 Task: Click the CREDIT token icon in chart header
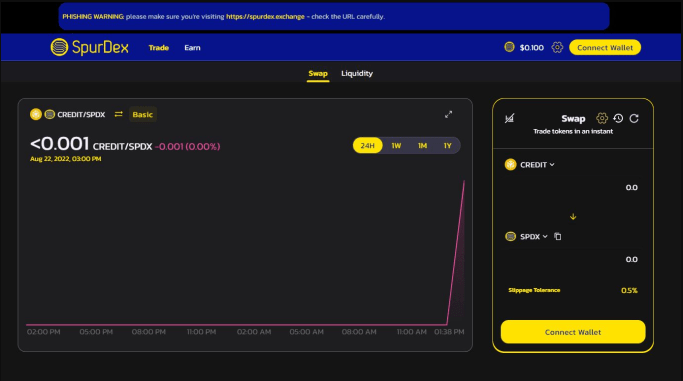(36, 114)
